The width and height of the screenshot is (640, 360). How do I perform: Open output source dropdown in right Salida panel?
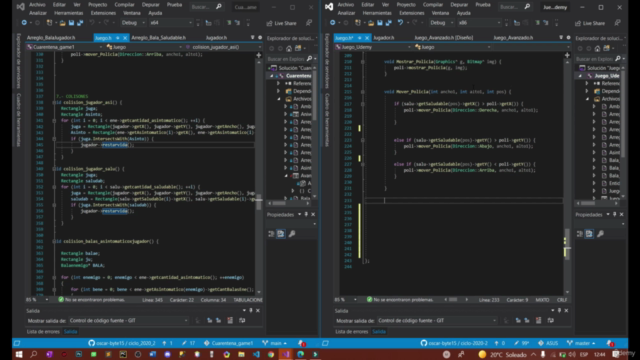click(437, 320)
